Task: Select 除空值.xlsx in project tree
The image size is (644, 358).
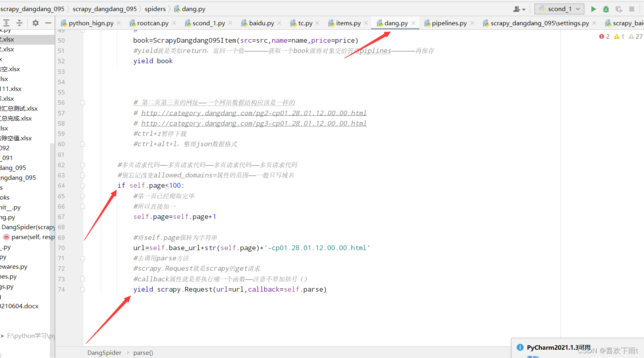Action: (16, 138)
